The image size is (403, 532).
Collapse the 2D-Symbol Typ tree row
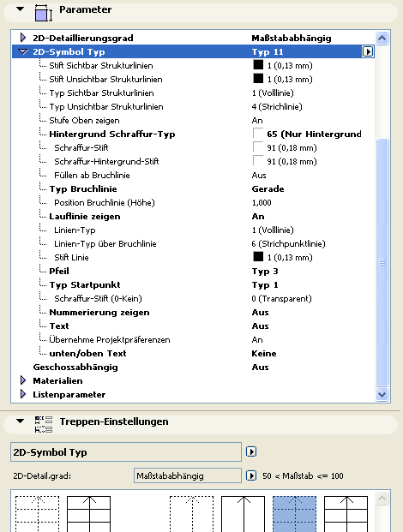pos(23,52)
